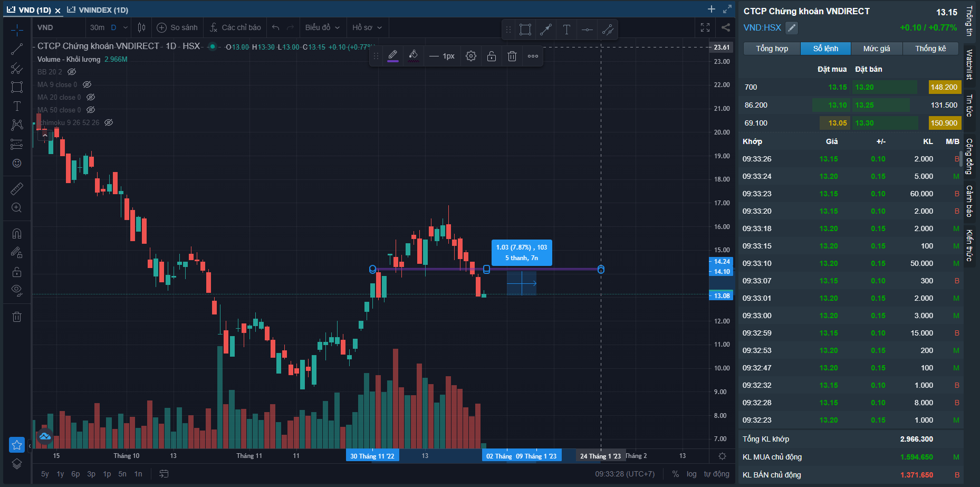This screenshot has height=487, width=980.
Task: Open the go-to-date calendar
Action: [164, 474]
